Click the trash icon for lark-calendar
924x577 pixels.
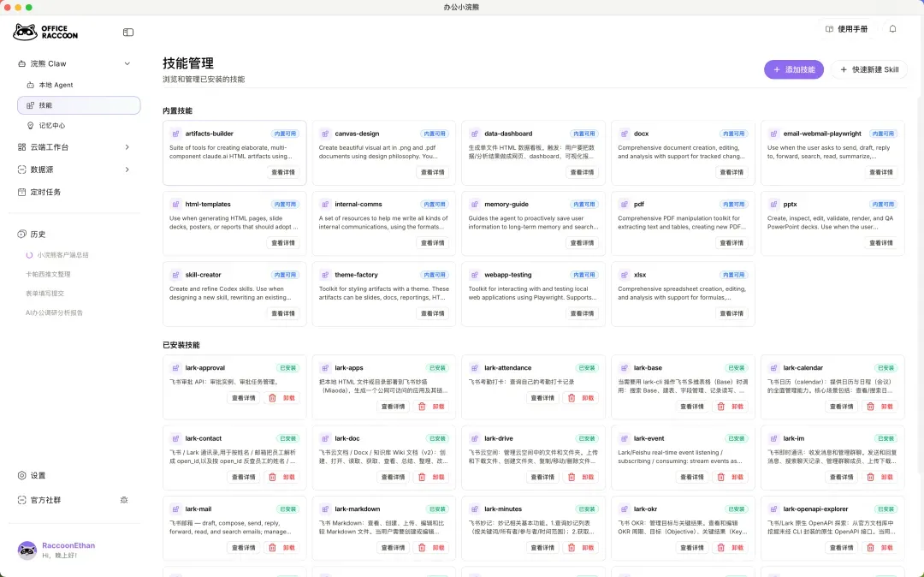coord(870,407)
